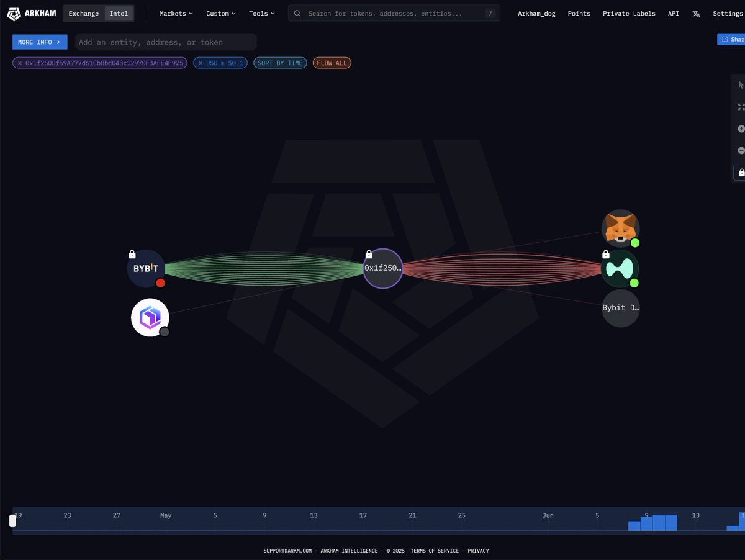Open Private Labels
Image resolution: width=745 pixels, height=560 pixels.
(x=629, y=14)
